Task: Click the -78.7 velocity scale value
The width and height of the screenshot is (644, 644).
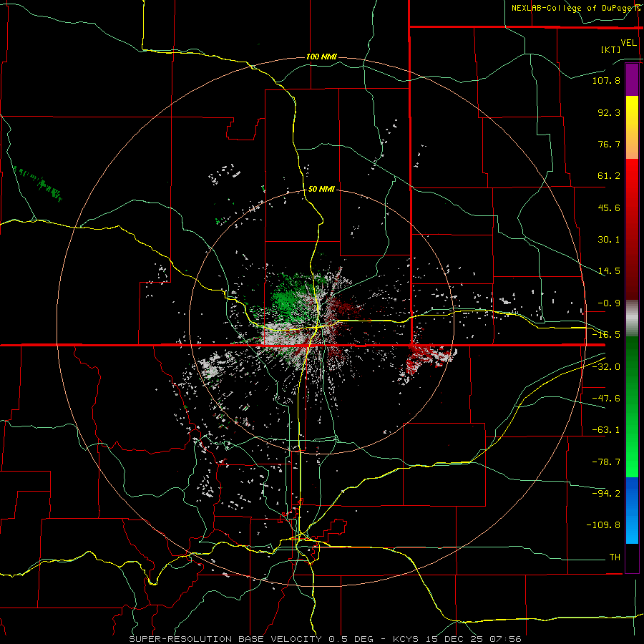Action: coord(606,462)
